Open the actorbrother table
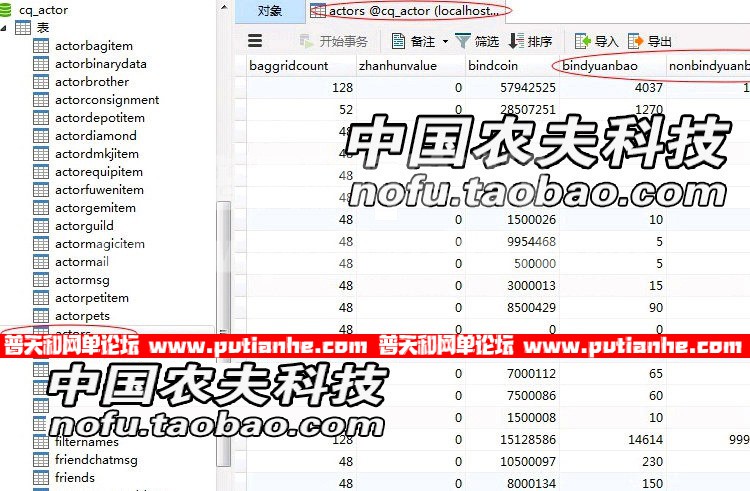The width and height of the screenshot is (750, 491). click(x=92, y=82)
